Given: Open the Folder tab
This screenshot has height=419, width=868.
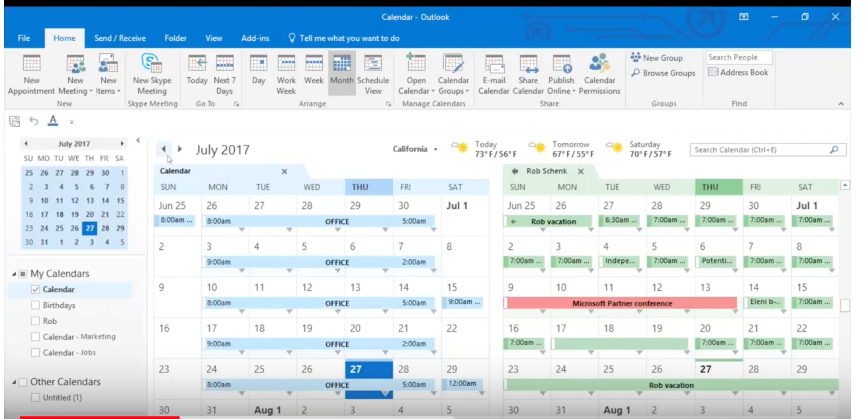Looking at the screenshot, I should click(x=175, y=38).
